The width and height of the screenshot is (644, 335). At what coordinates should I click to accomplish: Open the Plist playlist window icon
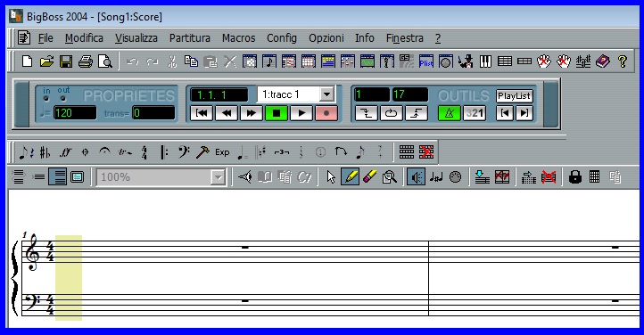click(x=425, y=61)
